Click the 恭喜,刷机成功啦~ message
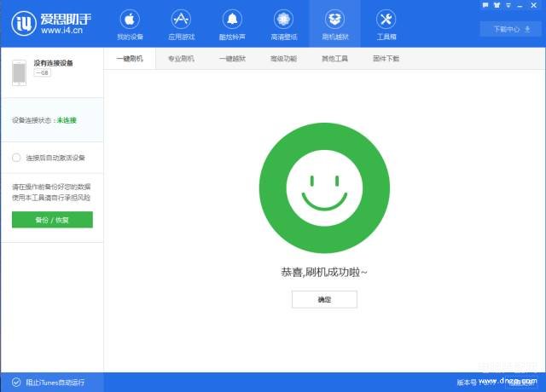 [324, 272]
